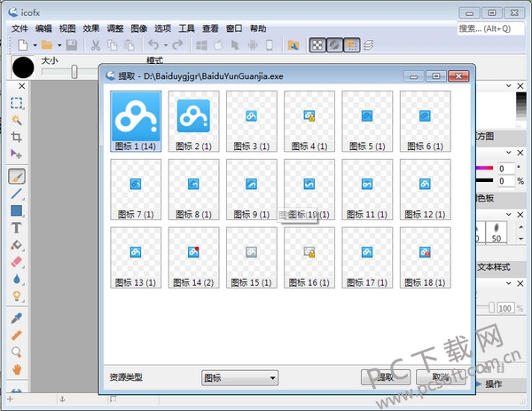Select the 图标 15 (1) gray thumbnail
This screenshot has height=411, width=532.
pyautogui.click(x=252, y=257)
